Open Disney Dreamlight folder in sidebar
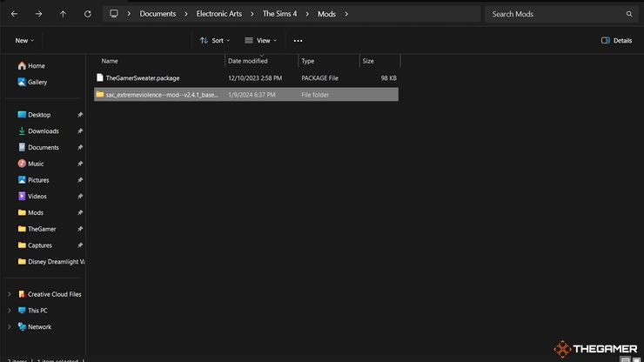Screen dimensions: 644x362 point(51,261)
